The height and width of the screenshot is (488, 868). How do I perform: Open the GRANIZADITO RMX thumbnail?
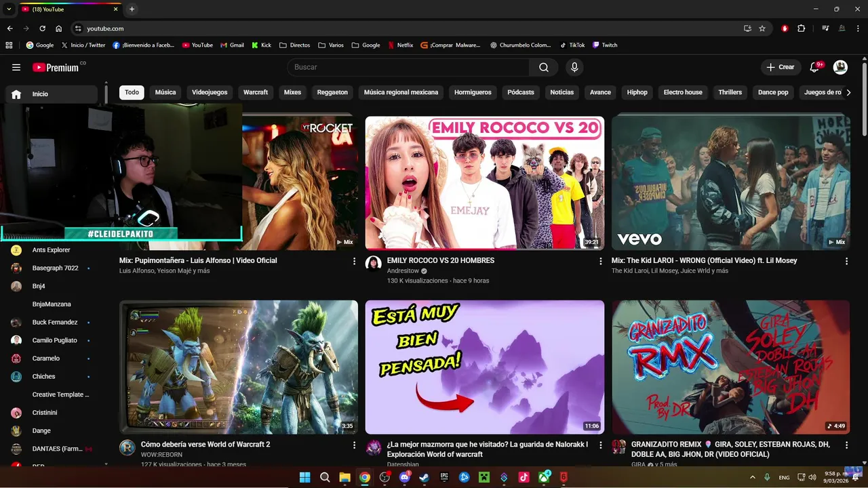(x=731, y=367)
